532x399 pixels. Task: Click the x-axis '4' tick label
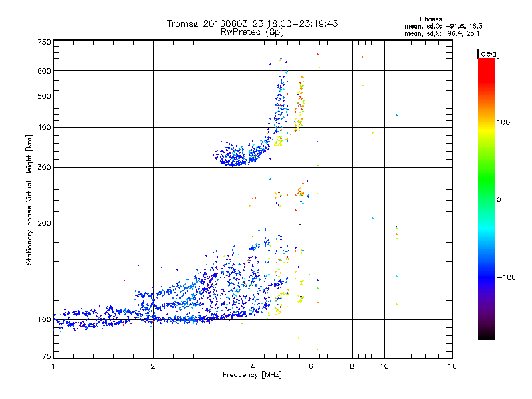tap(253, 366)
